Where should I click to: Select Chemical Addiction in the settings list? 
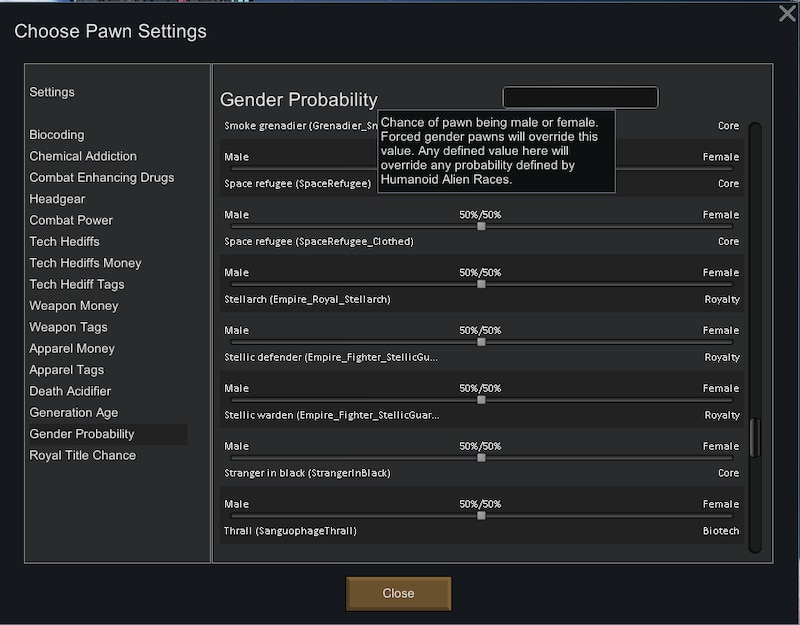(x=83, y=156)
